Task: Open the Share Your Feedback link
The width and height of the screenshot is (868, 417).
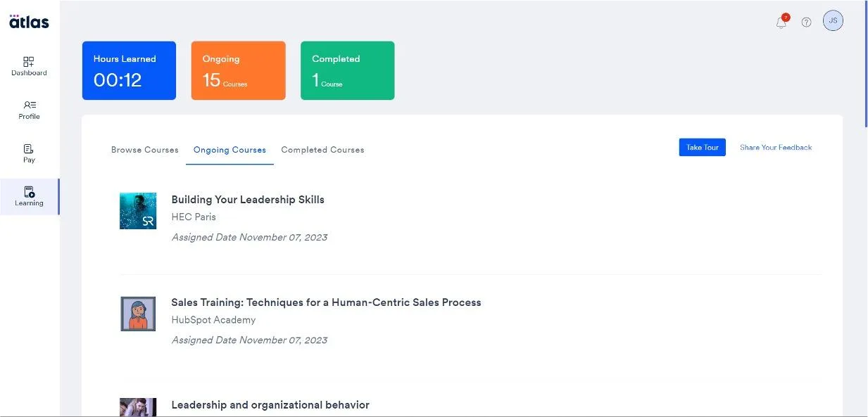Action: (776, 148)
